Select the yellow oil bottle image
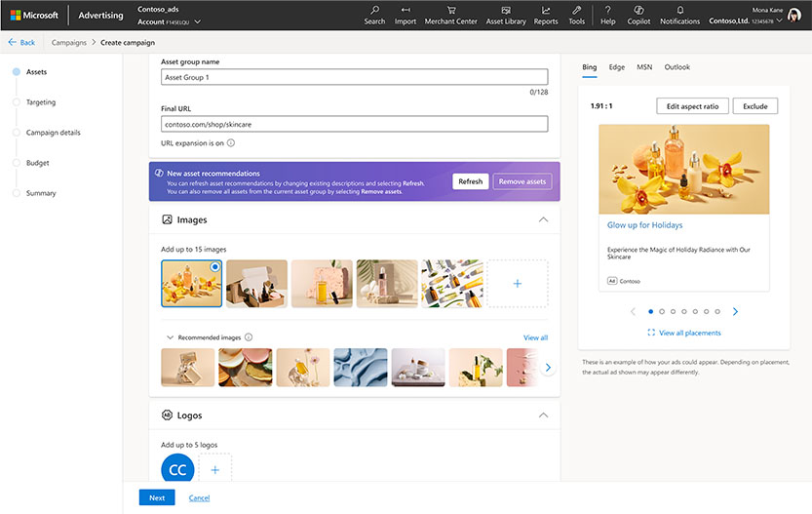Image resolution: width=812 pixels, height=514 pixels. (x=322, y=284)
